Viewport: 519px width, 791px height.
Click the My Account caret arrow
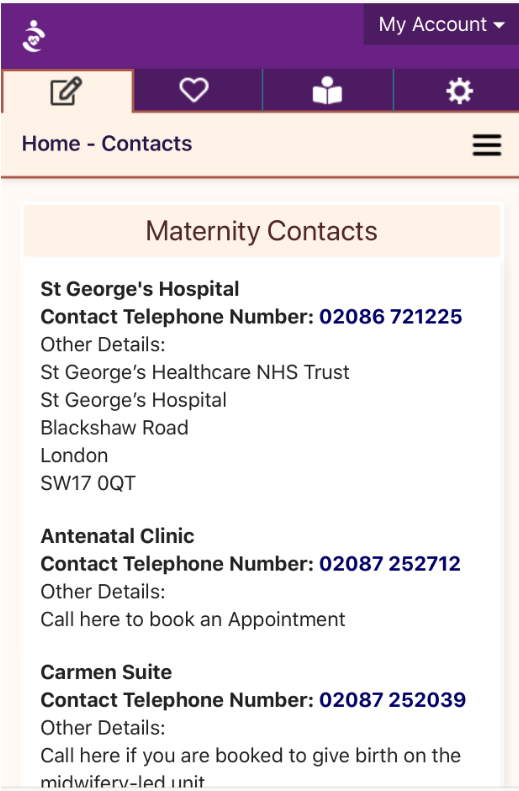(x=499, y=25)
